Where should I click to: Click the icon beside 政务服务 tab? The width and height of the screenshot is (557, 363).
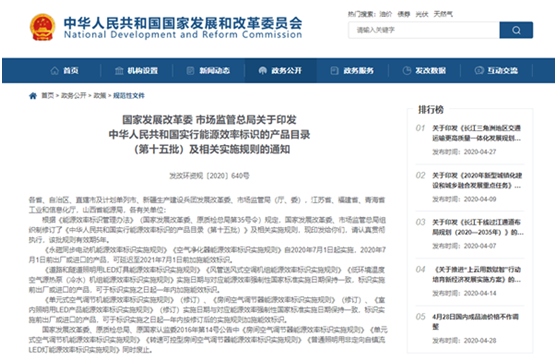(x=334, y=71)
